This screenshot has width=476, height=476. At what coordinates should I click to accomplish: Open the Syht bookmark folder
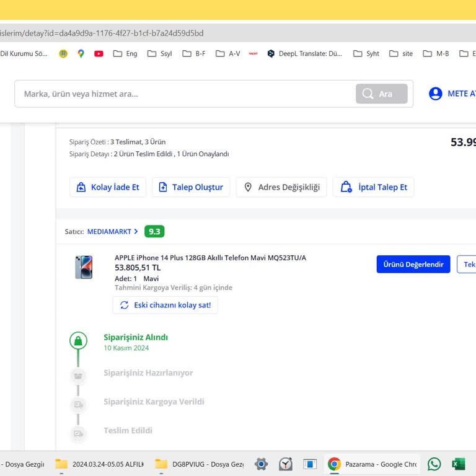click(x=366, y=54)
